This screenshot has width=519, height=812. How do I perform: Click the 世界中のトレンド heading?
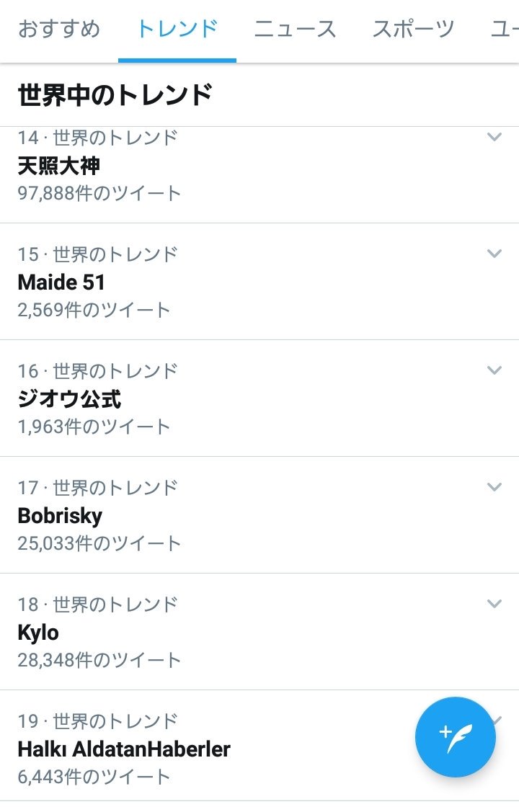coord(115,95)
